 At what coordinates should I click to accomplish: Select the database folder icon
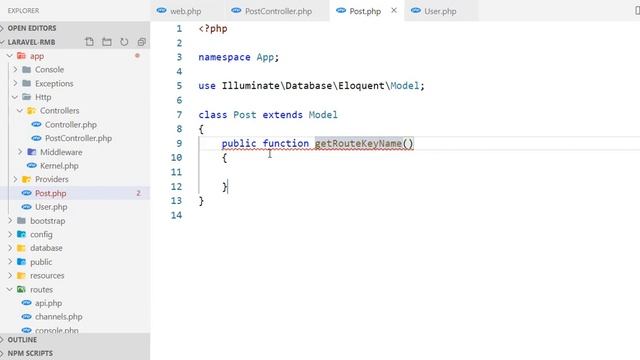coord(22,248)
